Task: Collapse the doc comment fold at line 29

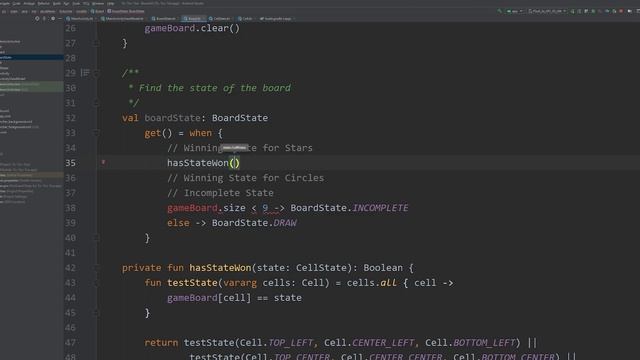Action: [96, 73]
